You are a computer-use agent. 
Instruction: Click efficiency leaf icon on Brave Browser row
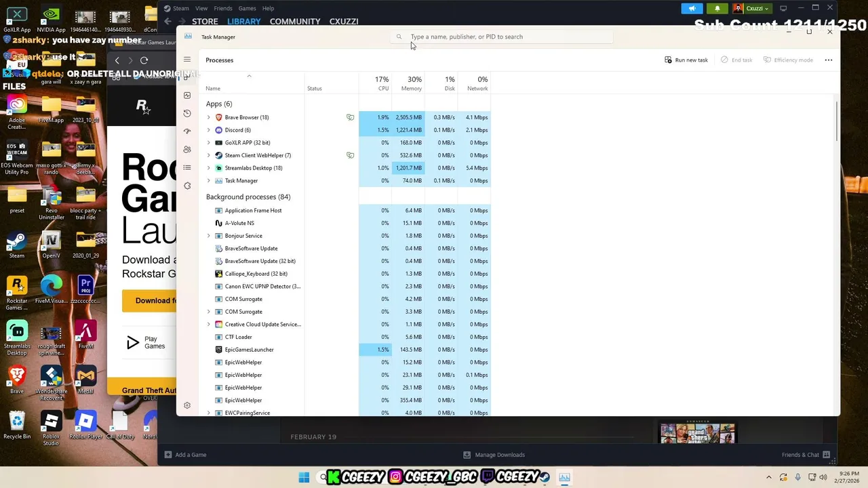click(x=350, y=117)
